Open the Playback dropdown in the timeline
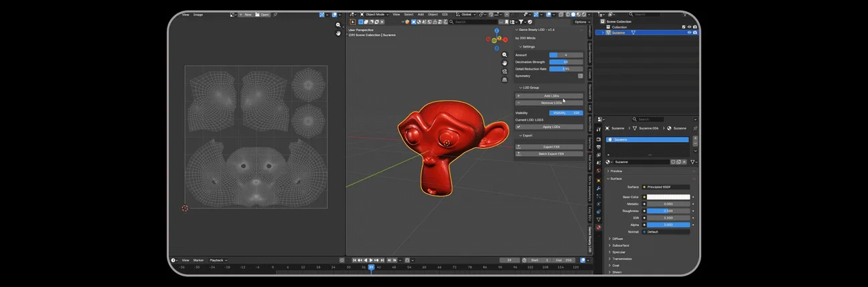This screenshot has height=287, width=868. (x=218, y=260)
